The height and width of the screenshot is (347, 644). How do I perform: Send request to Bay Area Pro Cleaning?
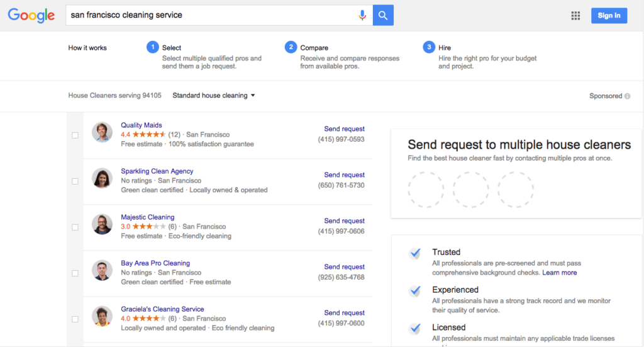click(344, 267)
